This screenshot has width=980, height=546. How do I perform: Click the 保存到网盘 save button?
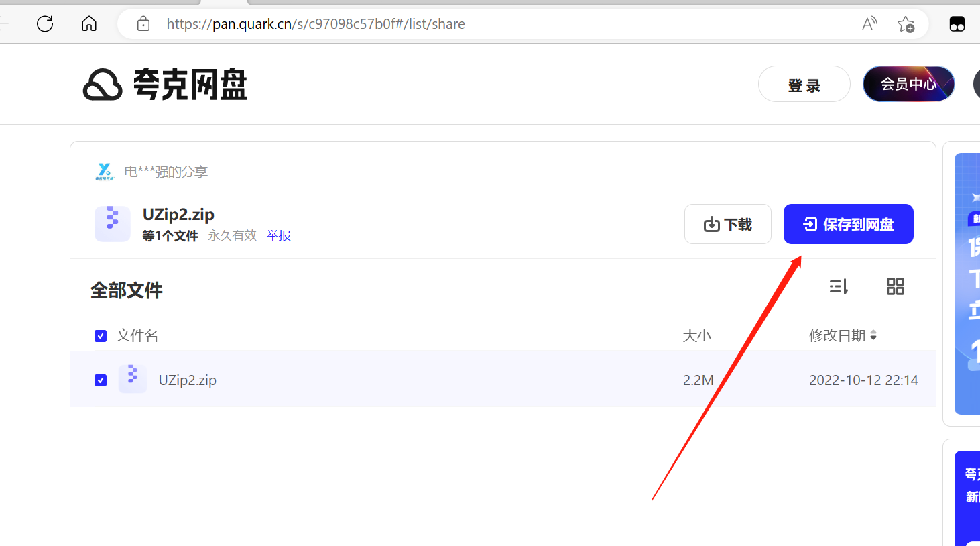click(x=849, y=224)
